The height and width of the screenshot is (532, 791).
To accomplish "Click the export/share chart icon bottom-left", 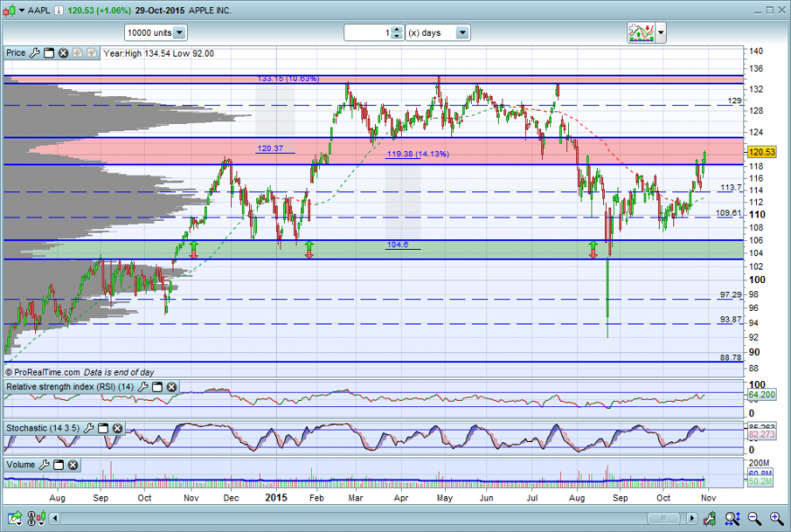I will (15, 518).
